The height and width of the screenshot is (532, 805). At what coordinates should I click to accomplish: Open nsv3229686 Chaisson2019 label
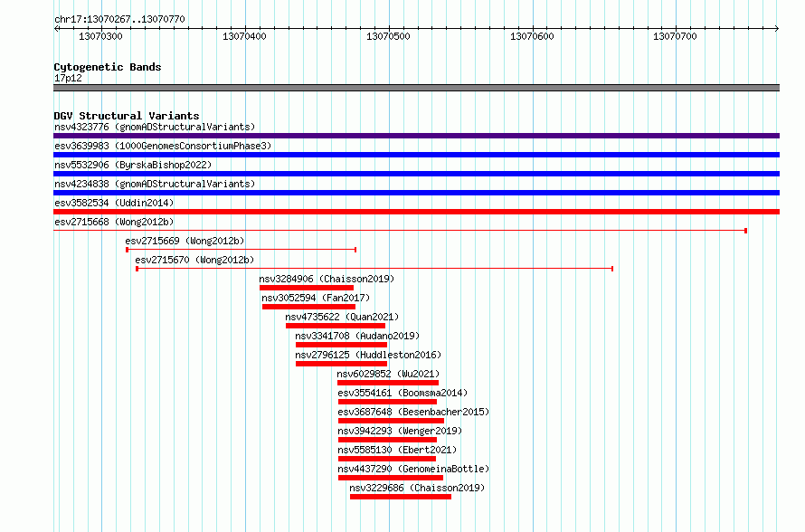417,488
